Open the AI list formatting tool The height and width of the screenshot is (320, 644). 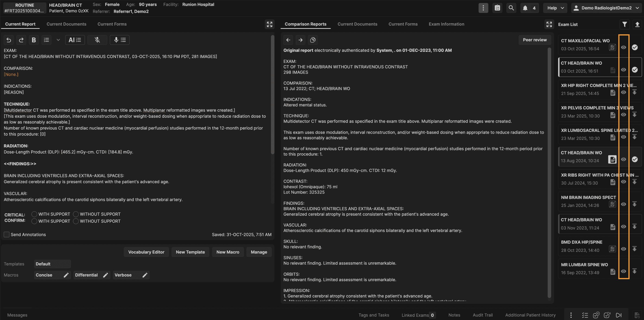[75, 40]
